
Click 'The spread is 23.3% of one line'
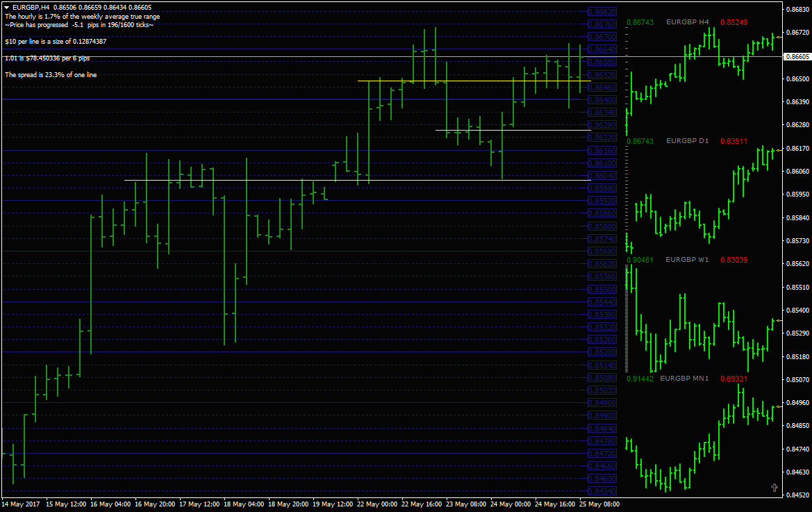click(x=51, y=74)
